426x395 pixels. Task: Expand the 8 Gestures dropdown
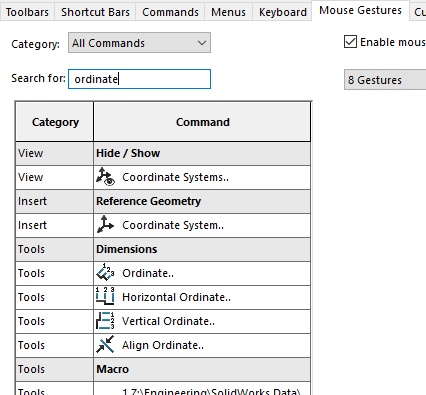point(385,80)
